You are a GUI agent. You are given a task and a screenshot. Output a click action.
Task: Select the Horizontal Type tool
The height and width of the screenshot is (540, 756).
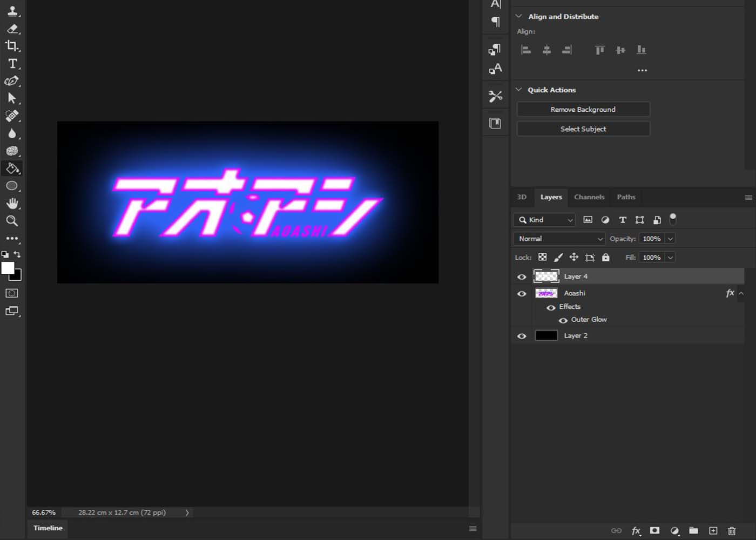pos(12,64)
